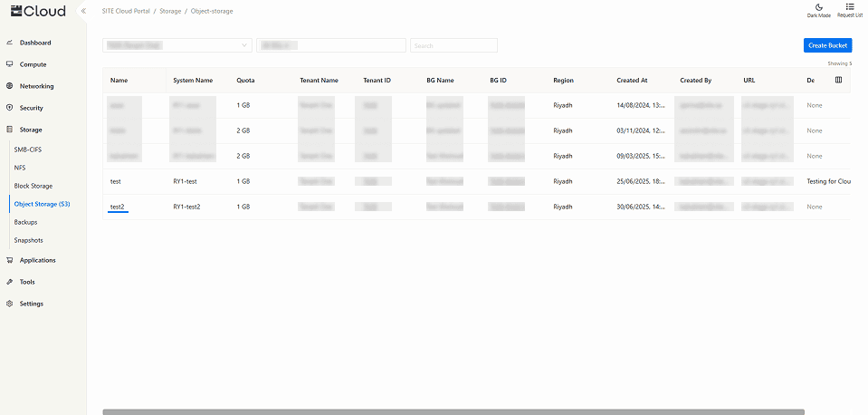Image resolution: width=868 pixels, height=415 pixels.
Task: Click the Create Bucket button
Action: (827, 45)
